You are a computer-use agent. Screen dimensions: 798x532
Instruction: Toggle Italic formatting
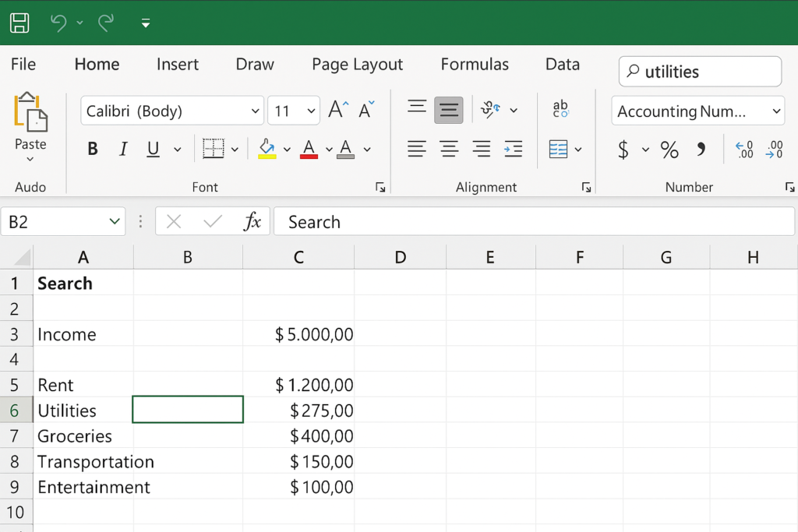pyautogui.click(x=122, y=149)
